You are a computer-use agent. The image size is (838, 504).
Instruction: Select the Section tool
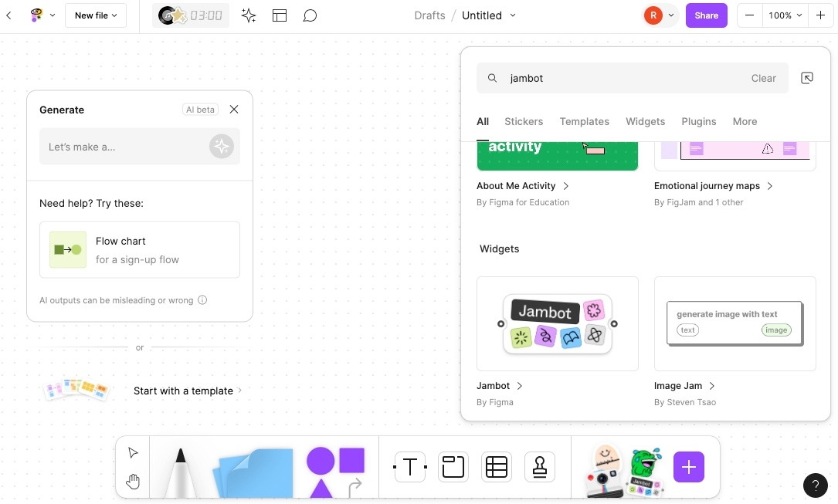coord(453,467)
